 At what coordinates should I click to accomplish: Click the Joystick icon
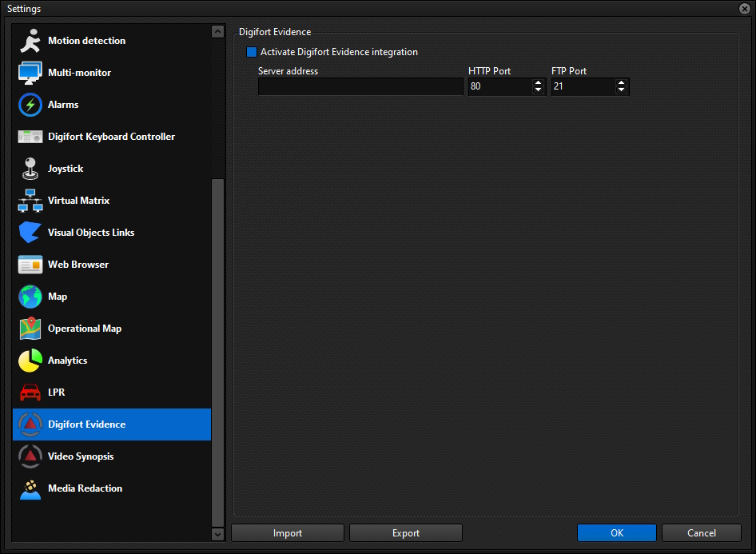30,169
